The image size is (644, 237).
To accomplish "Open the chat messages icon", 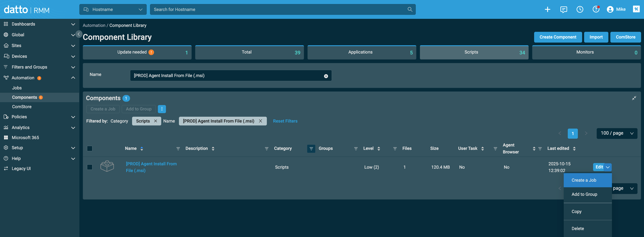I will click(563, 9).
